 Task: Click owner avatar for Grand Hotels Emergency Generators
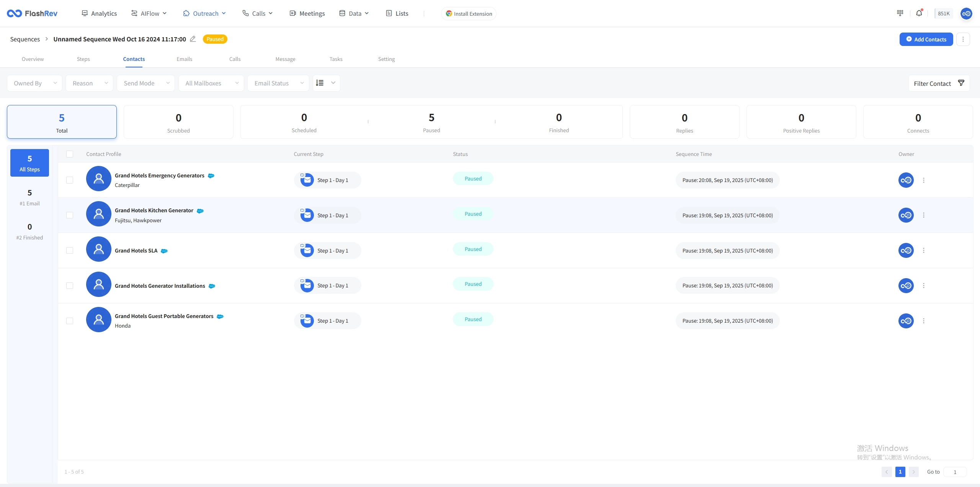pyautogui.click(x=906, y=180)
